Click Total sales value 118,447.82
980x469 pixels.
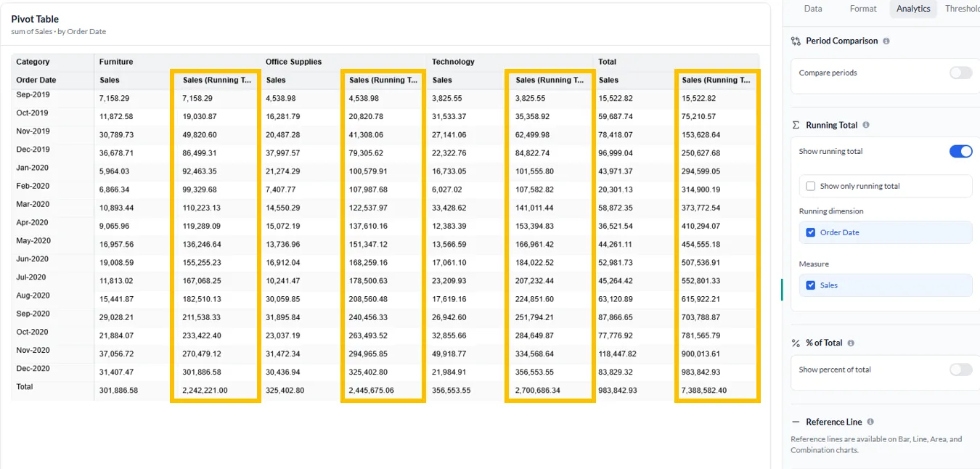(617, 354)
